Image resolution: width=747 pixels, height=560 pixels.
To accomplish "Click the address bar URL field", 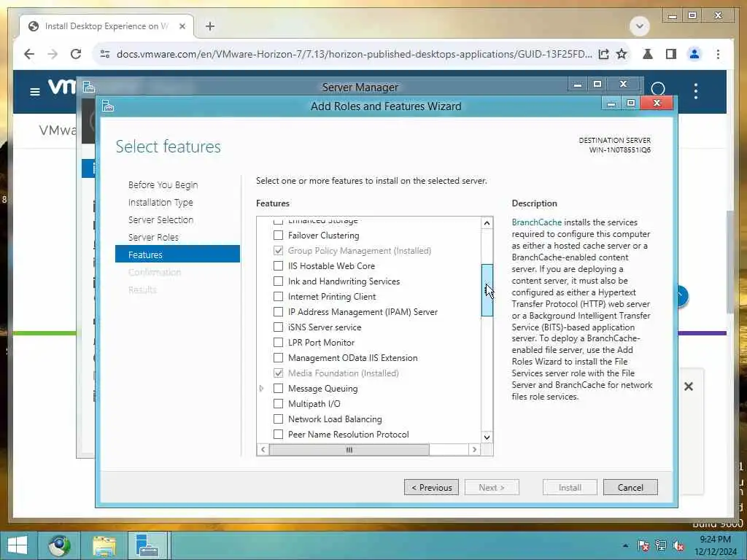I will pos(354,54).
